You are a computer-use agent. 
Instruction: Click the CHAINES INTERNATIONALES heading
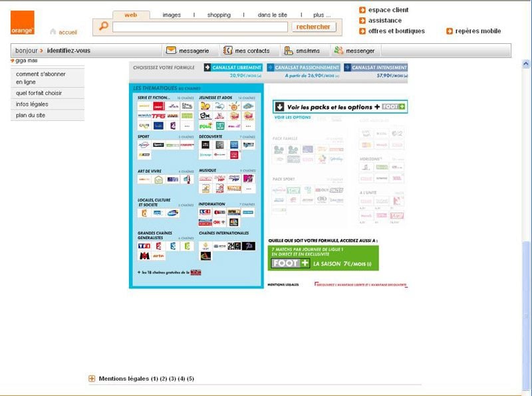tap(224, 233)
